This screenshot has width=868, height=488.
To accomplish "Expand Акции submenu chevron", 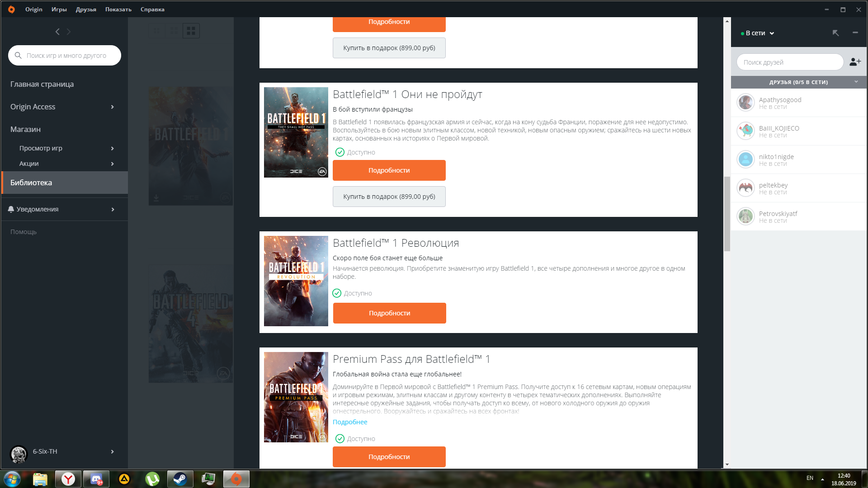I will (x=113, y=164).
